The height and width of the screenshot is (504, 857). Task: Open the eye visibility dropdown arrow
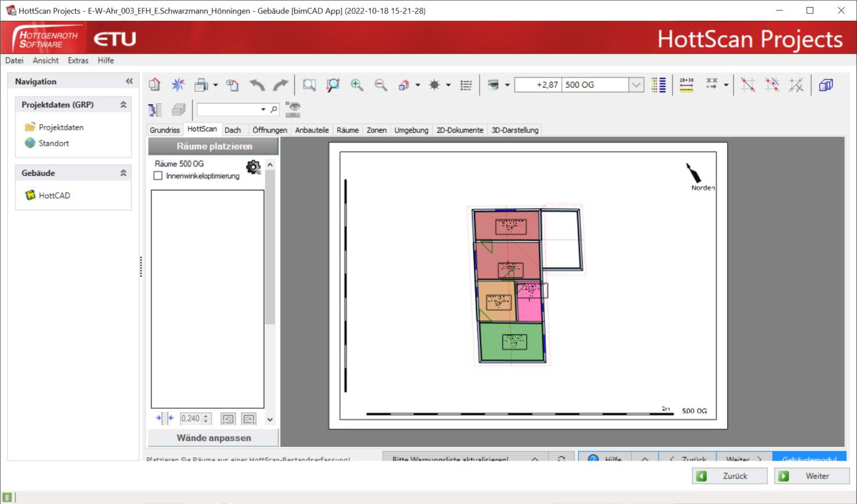coord(507,85)
